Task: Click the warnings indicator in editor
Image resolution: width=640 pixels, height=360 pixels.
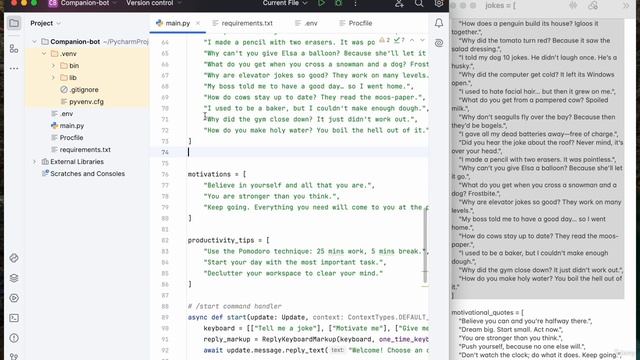Action: pyautogui.click(x=384, y=40)
